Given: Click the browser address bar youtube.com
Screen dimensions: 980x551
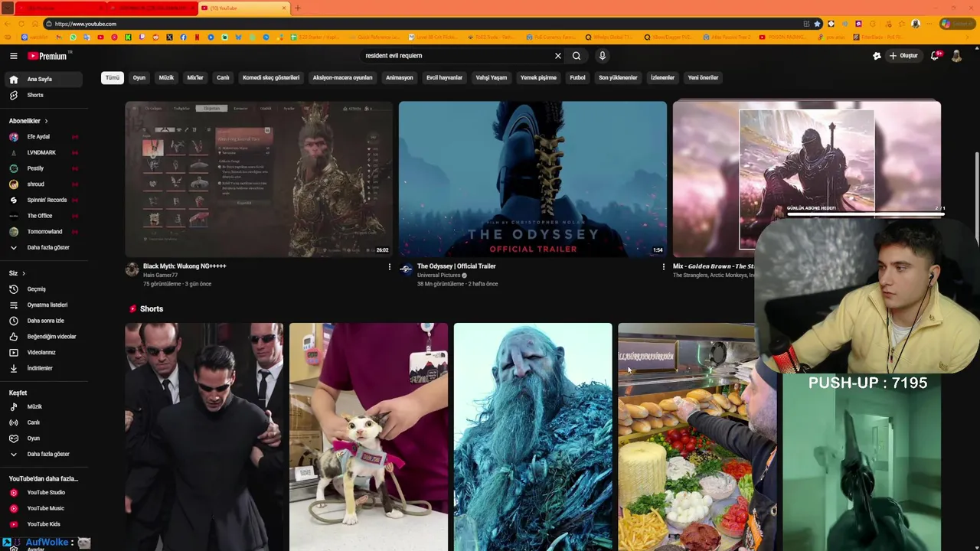Looking at the screenshot, I should click(x=421, y=24).
